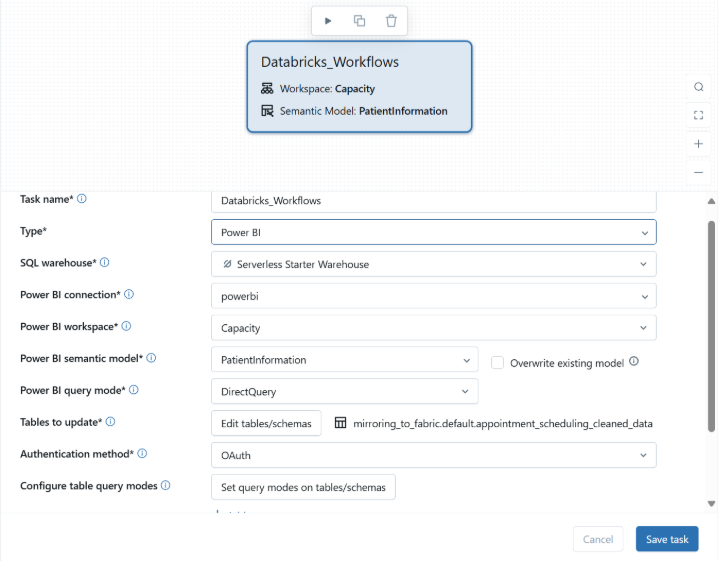Open the info tooltip for Overwrite existing model
The width and height of the screenshot is (721, 561).
(634, 361)
